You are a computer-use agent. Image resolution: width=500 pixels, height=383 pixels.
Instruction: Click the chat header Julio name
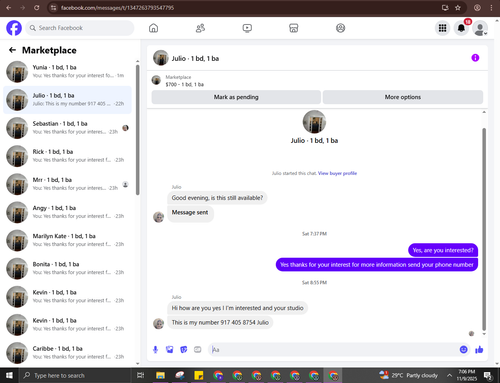coord(195,58)
